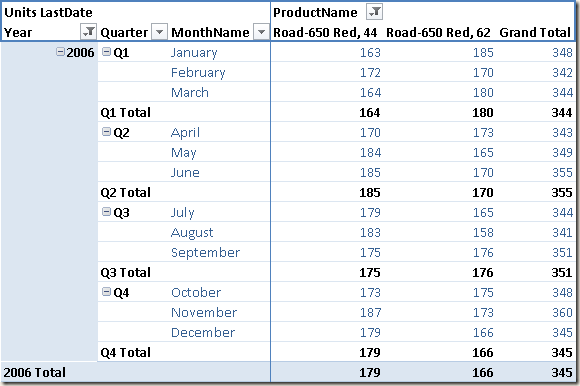Click January value 163 for Red, 44
This screenshot has height=386, width=580.
(x=370, y=53)
